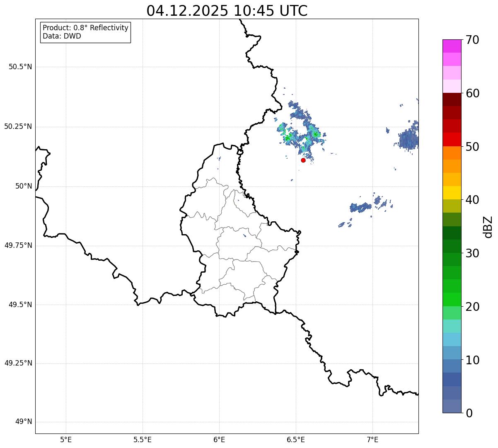Click the bright green colorbar swatch at 20 dBZ
This screenshot has width=498, height=448.
pyautogui.click(x=452, y=299)
